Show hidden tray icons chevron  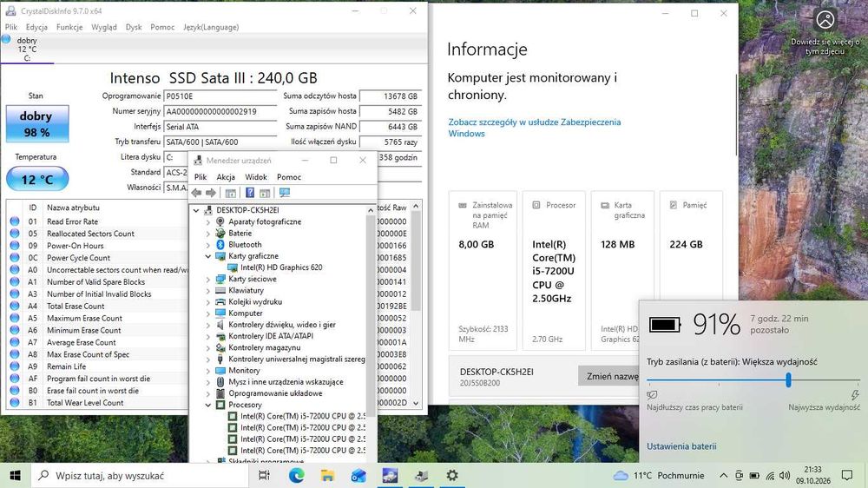(724, 475)
